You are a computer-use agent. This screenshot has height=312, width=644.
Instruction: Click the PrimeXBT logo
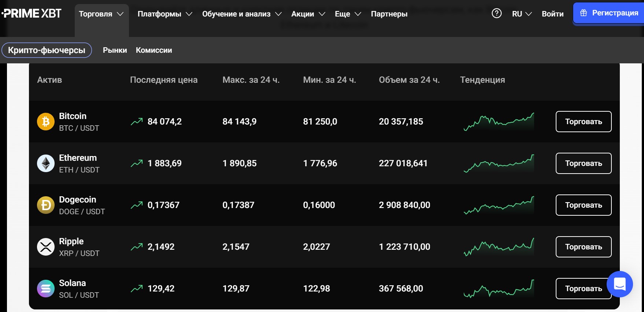[32, 14]
